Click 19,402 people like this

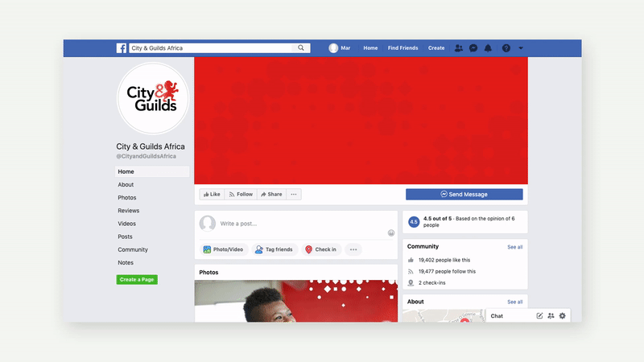pos(444,260)
